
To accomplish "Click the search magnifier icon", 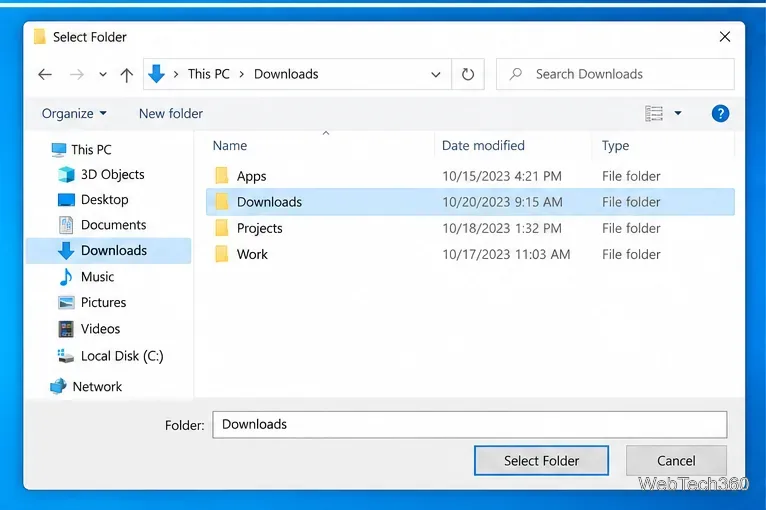I will tap(516, 74).
